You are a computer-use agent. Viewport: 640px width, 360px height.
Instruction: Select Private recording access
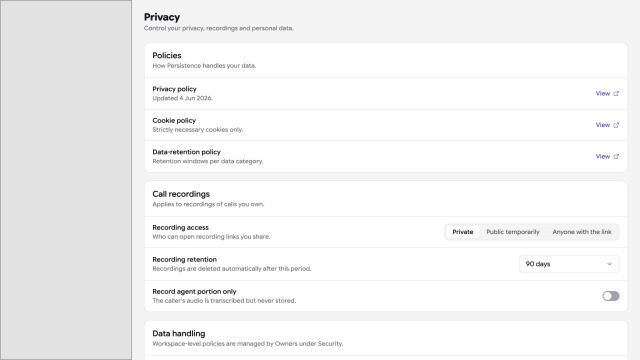click(x=462, y=232)
